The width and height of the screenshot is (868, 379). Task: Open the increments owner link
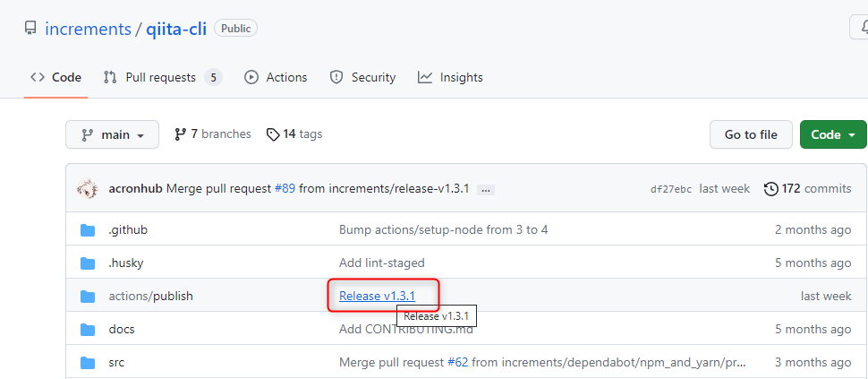(88, 29)
